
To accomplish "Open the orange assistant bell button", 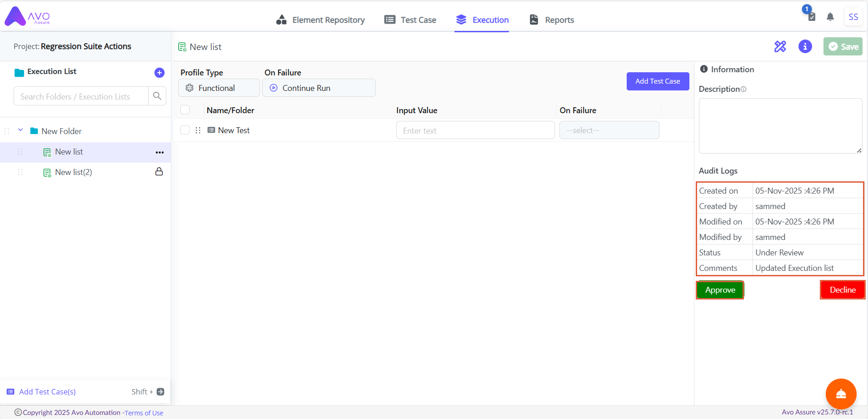I will [841, 394].
